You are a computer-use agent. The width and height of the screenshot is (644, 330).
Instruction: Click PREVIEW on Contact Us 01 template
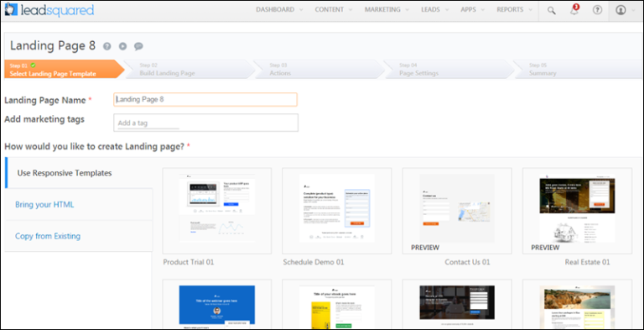(x=425, y=248)
